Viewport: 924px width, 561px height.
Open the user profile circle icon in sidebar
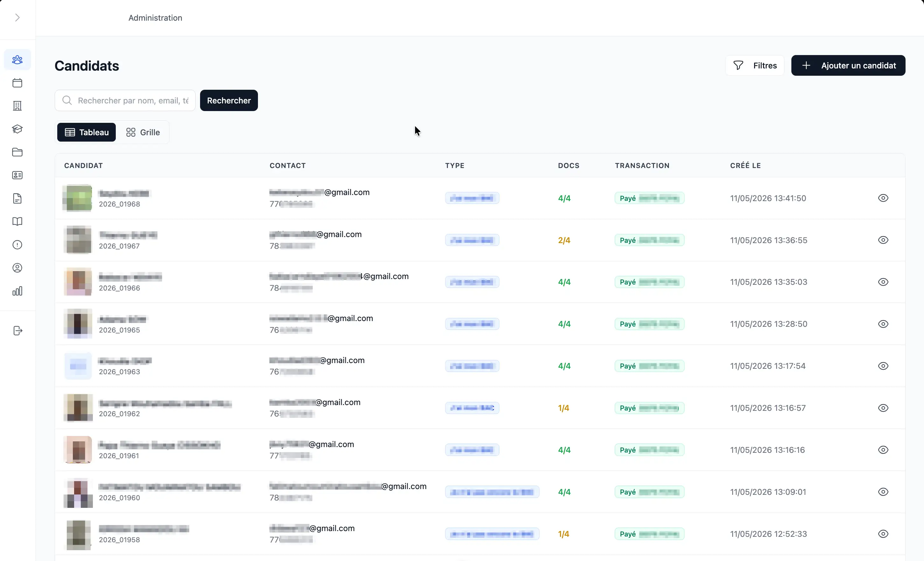(17, 268)
